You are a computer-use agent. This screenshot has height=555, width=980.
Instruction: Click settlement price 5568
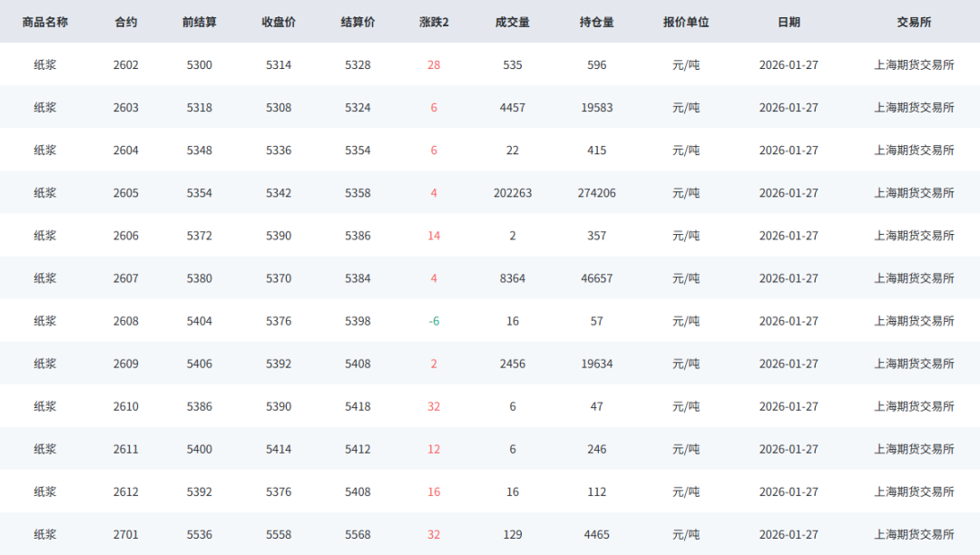pyautogui.click(x=358, y=535)
